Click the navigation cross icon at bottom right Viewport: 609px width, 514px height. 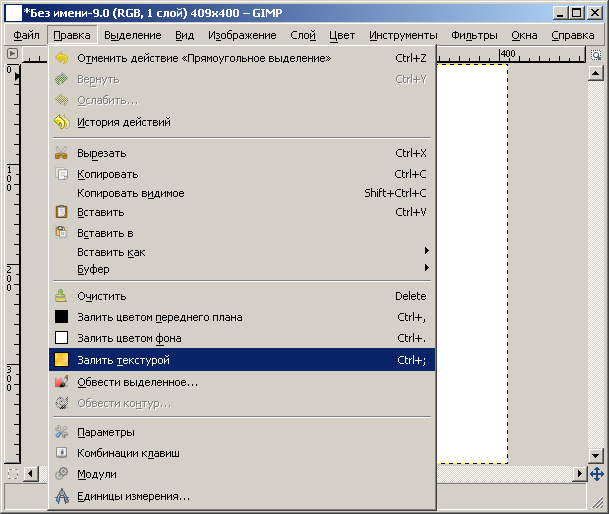click(597, 474)
